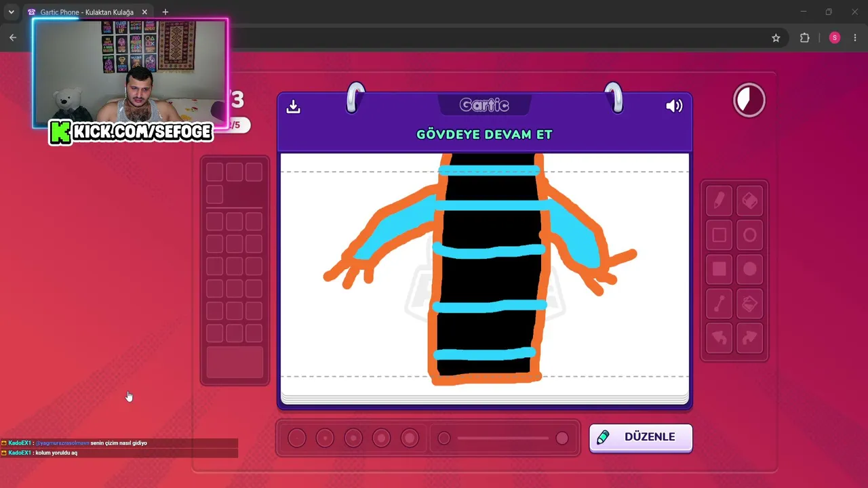Close the Gartic Phone browser tab
This screenshot has height=488, width=868.
click(144, 12)
